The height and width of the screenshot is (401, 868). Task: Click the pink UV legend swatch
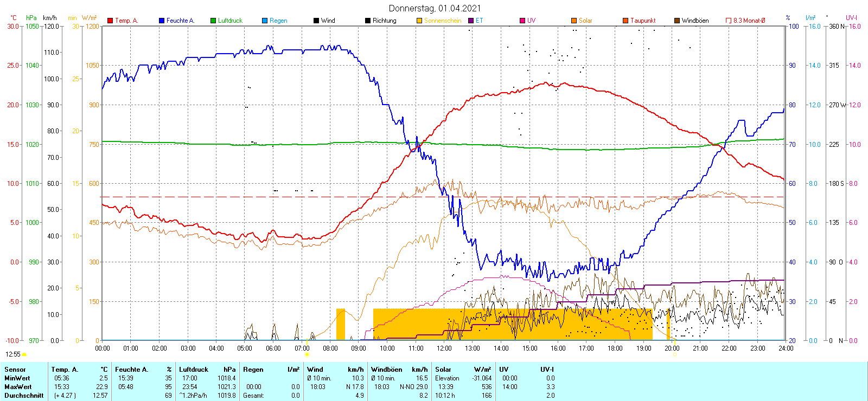click(x=522, y=21)
